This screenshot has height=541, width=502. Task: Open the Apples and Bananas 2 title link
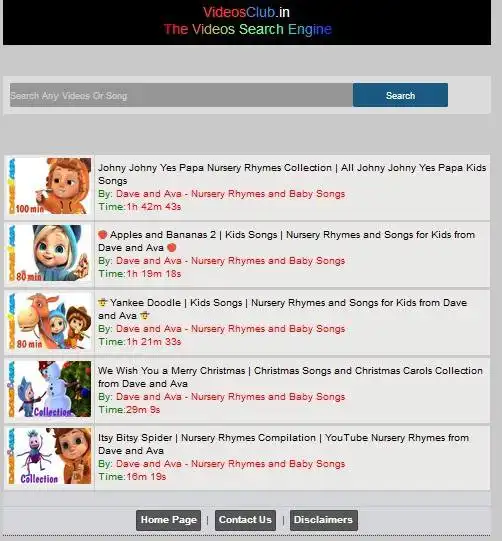click(286, 241)
